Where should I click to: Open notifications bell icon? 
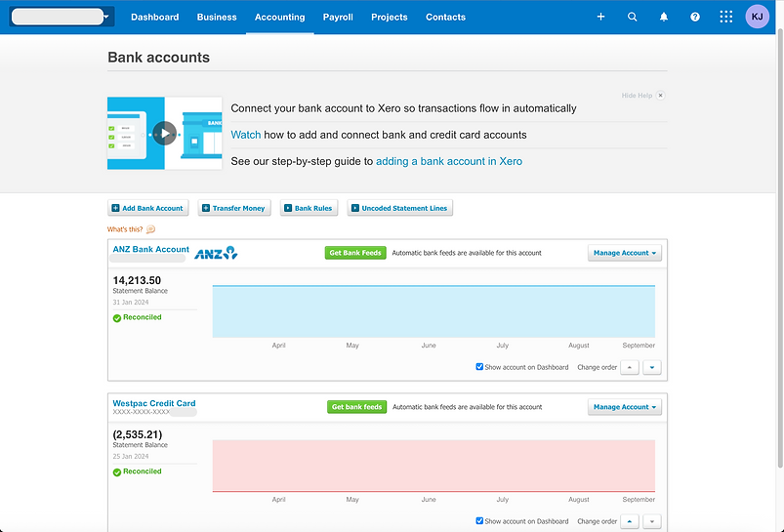[x=664, y=17]
